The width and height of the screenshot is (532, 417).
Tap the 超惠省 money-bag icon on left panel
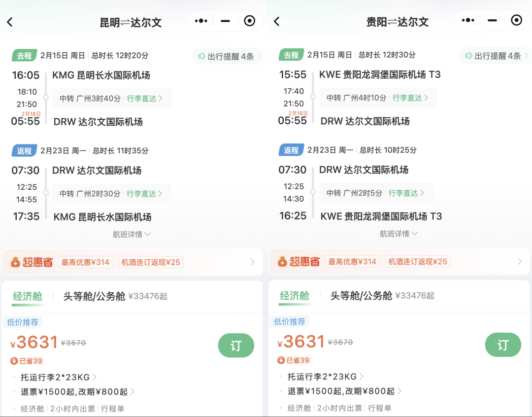point(15,262)
